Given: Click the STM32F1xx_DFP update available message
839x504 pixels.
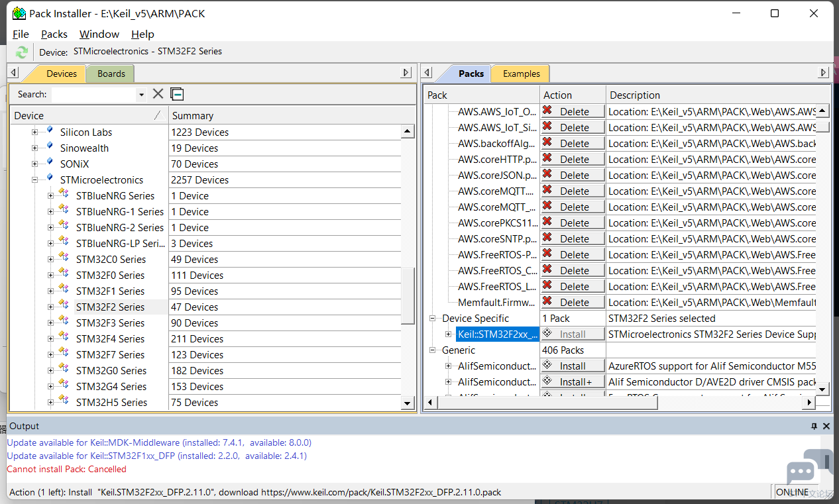Looking at the screenshot, I should (x=157, y=456).
